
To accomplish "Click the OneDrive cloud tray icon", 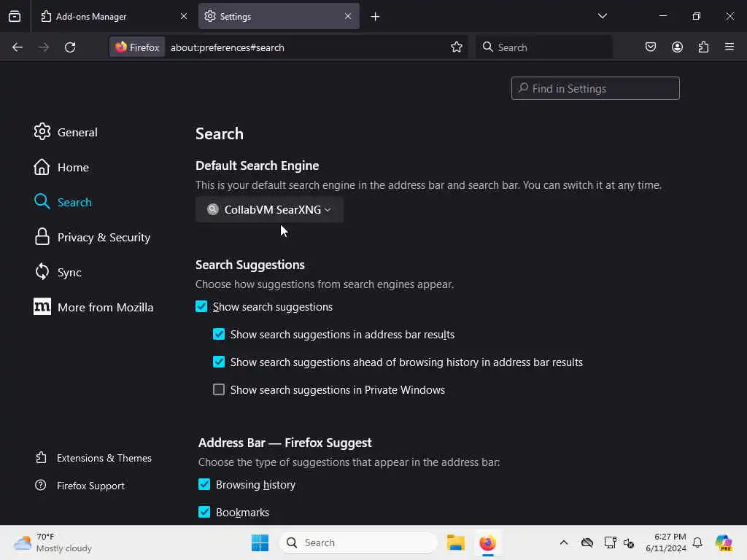I will [587, 542].
